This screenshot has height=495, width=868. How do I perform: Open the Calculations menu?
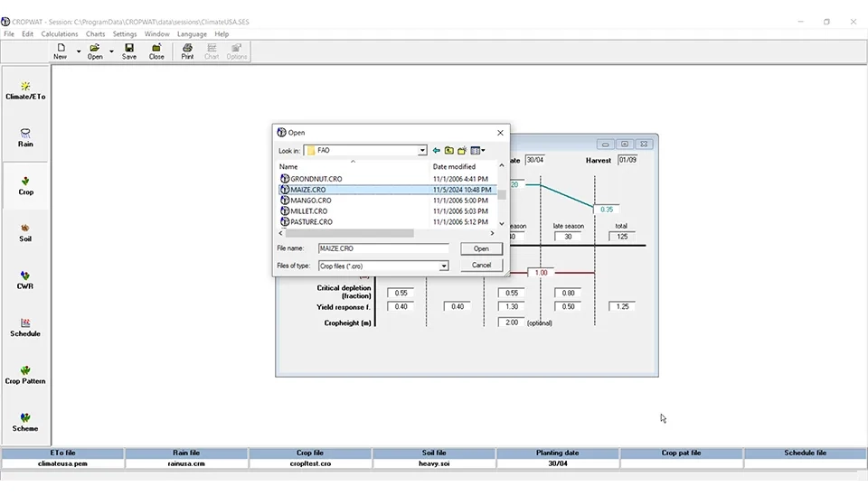pyautogui.click(x=60, y=34)
